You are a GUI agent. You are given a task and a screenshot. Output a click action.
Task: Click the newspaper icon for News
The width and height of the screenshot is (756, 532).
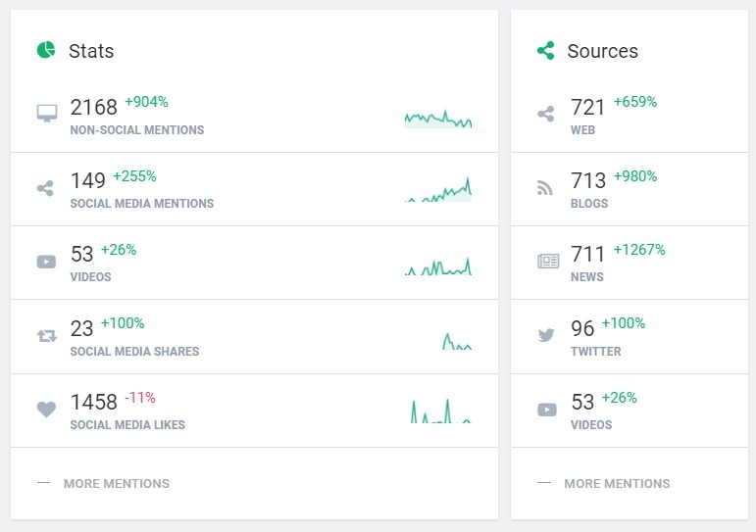[547, 262]
